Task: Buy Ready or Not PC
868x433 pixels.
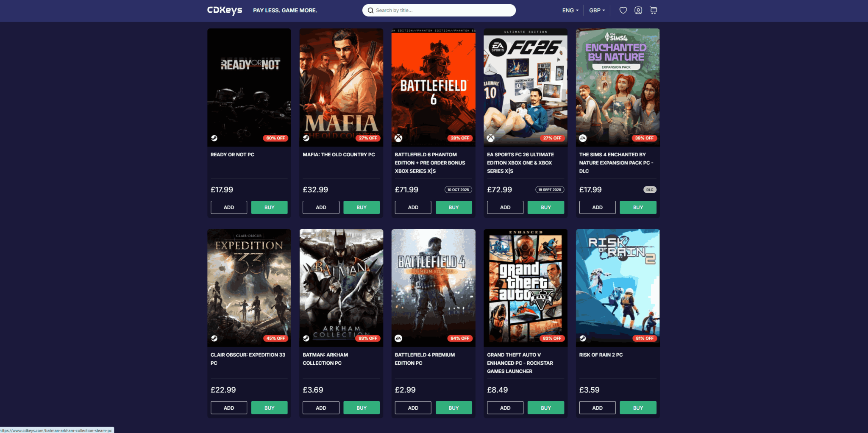Action: coord(269,207)
